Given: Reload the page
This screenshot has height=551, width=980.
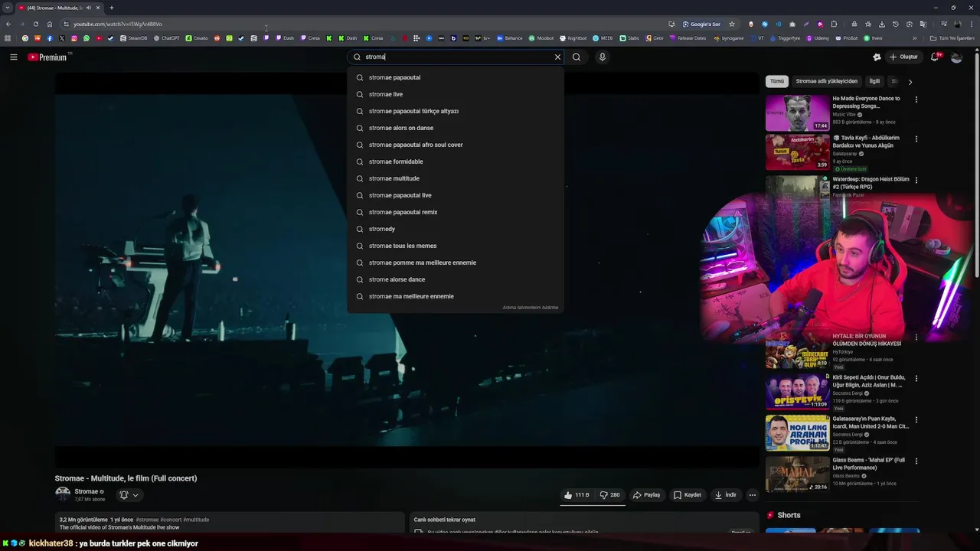Looking at the screenshot, I should pos(35,24).
